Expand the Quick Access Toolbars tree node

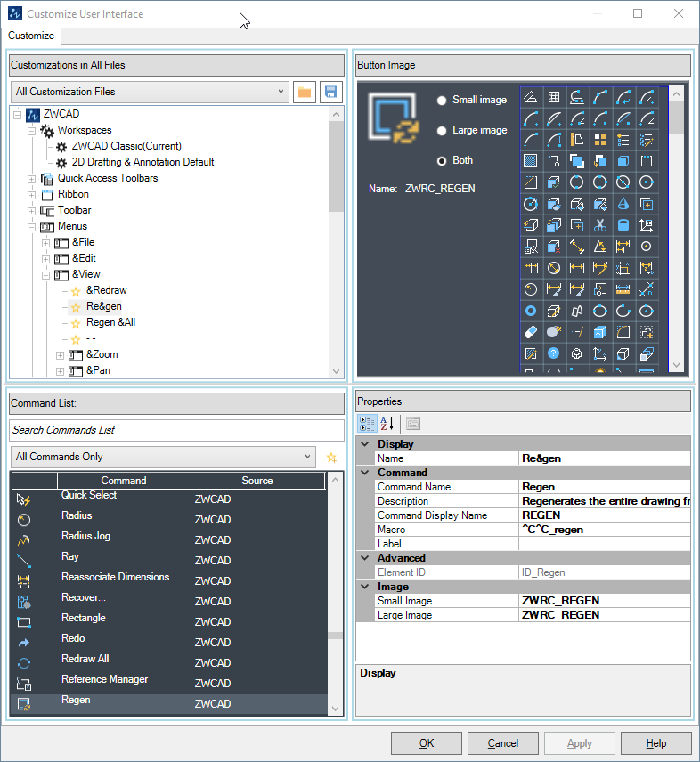pos(31,179)
